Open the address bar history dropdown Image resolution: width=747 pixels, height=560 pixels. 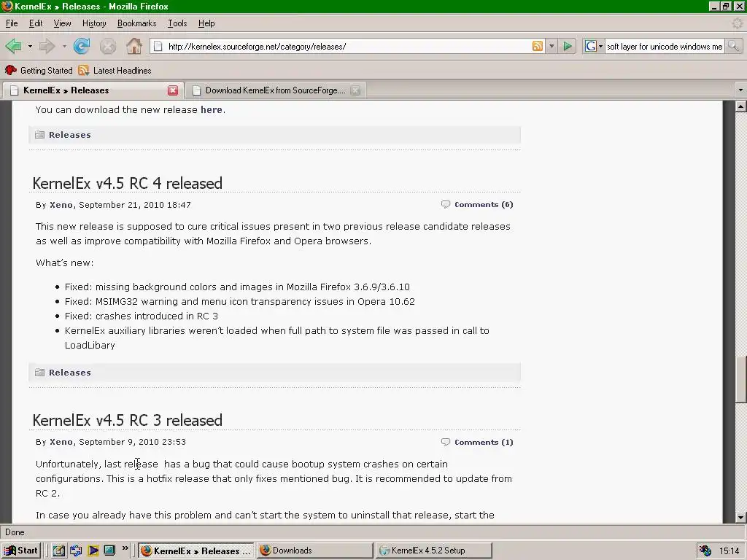(x=551, y=46)
